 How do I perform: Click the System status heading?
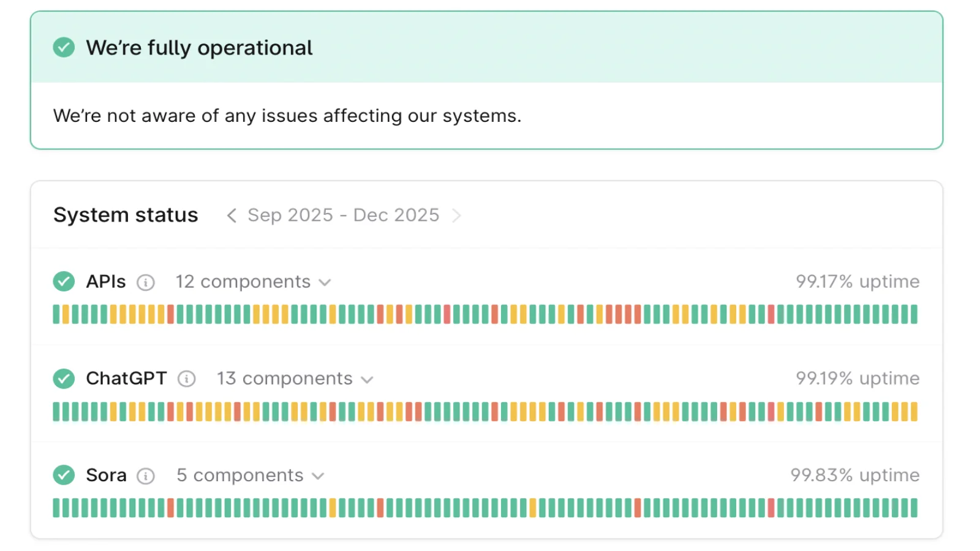click(x=126, y=214)
